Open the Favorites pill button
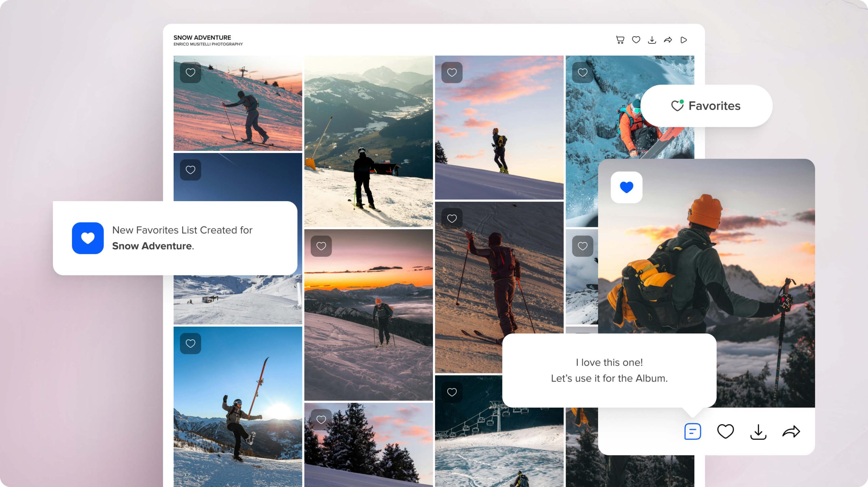 point(706,106)
